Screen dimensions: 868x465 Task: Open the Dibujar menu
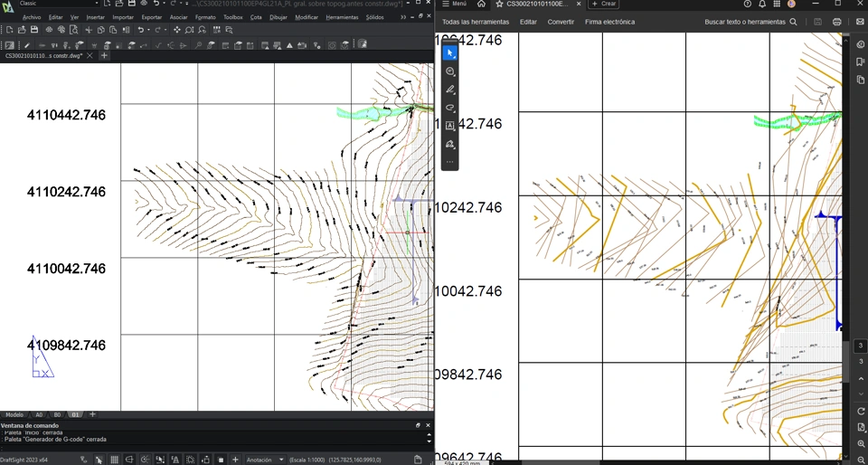[x=278, y=17]
